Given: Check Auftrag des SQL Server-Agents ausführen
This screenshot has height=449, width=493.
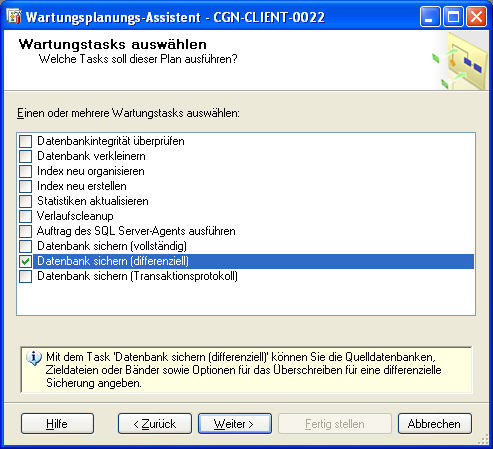Looking at the screenshot, I should point(25,231).
